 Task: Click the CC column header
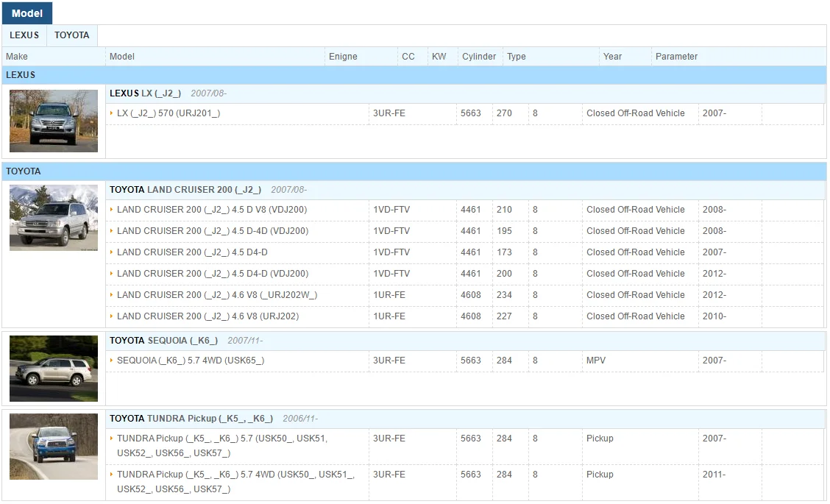pos(412,57)
